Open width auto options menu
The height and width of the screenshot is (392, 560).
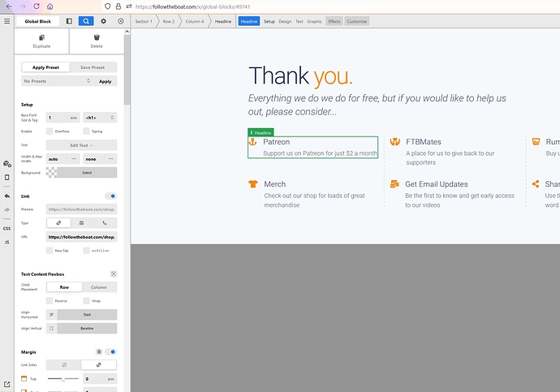tap(74, 159)
